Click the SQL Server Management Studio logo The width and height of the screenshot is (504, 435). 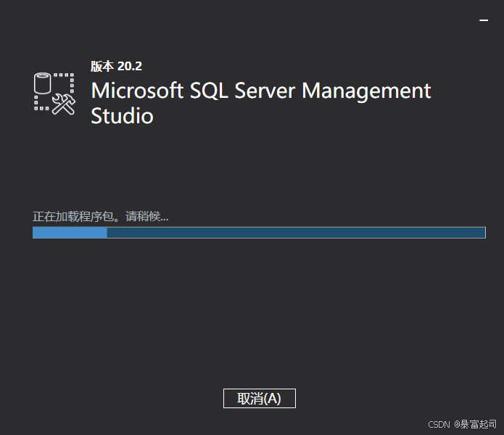pos(54,93)
